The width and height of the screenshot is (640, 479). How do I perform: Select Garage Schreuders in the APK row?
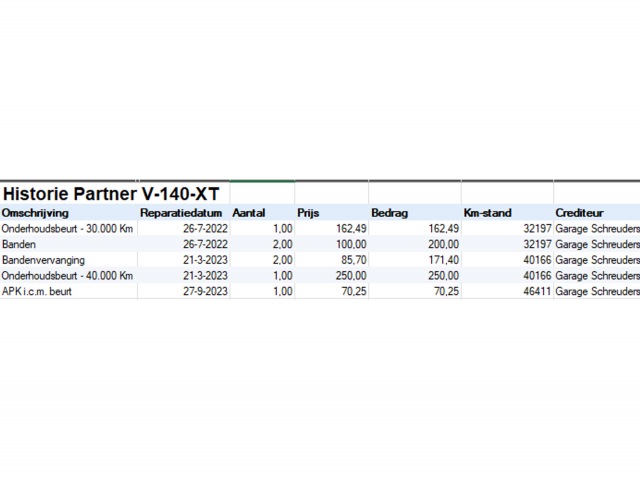point(596,291)
